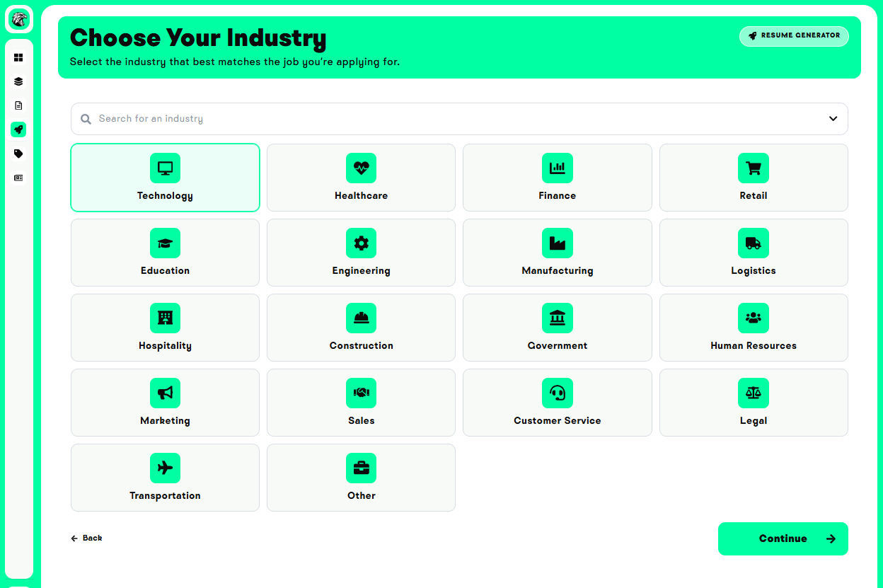883x588 pixels.
Task: Choose the Sales handshake card
Action: coord(361,403)
